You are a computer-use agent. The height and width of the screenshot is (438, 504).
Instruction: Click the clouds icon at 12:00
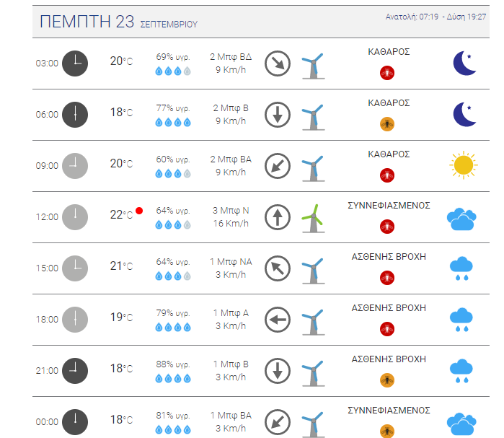point(461,219)
